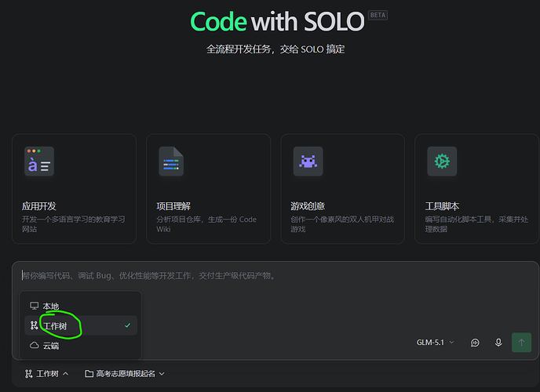This screenshot has width=540, height=392.
Task: Click the folder icon beside 高考志愿填报起名
Action: pyautogui.click(x=89, y=374)
